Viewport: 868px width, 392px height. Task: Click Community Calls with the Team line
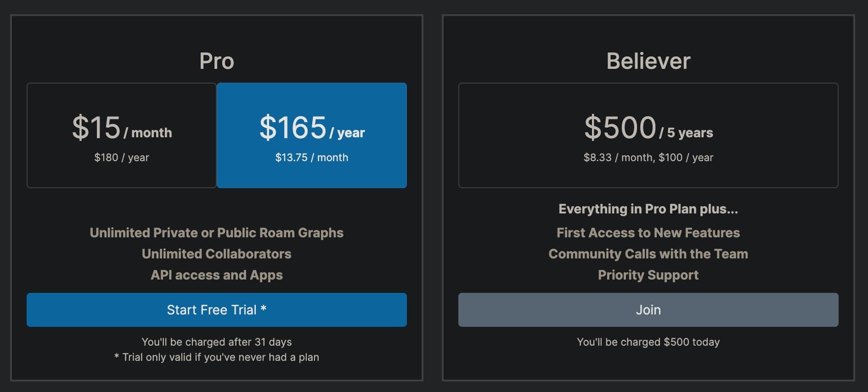(648, 254)
